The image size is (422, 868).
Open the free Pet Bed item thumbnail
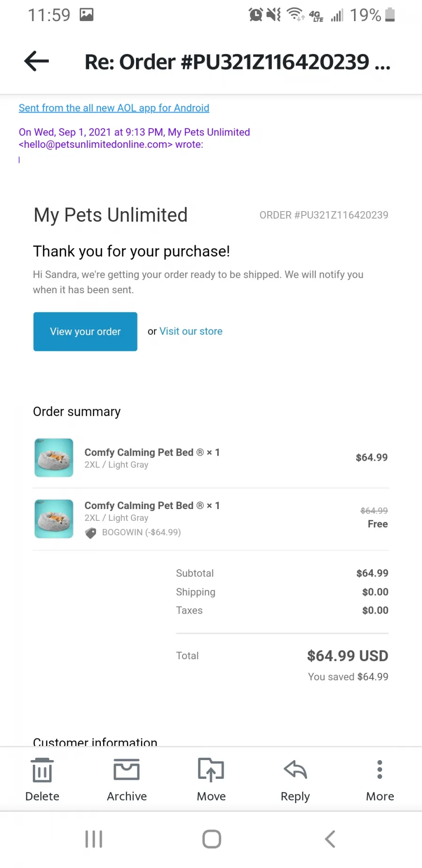click(x=54, y=518)
